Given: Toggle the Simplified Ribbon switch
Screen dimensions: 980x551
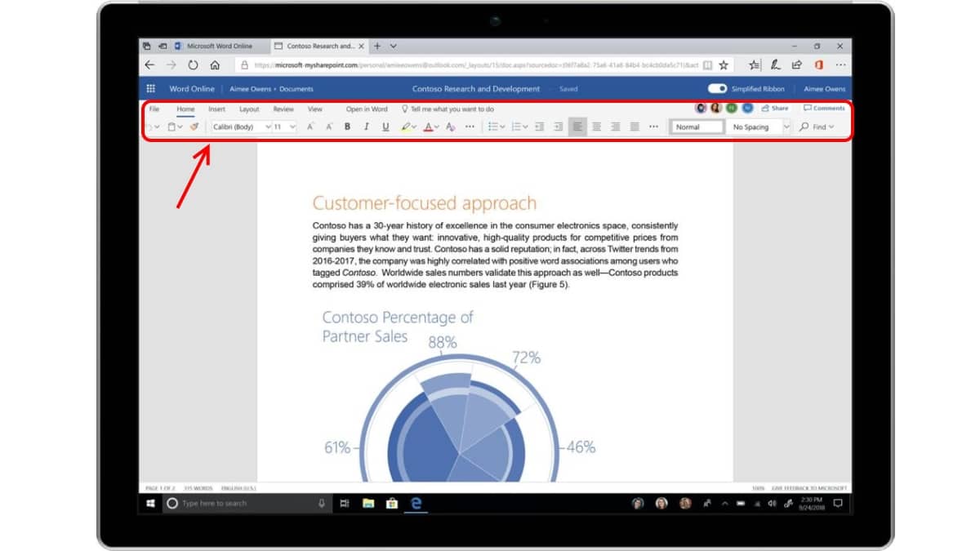Looking at the screenshot, I should (717, 89).
